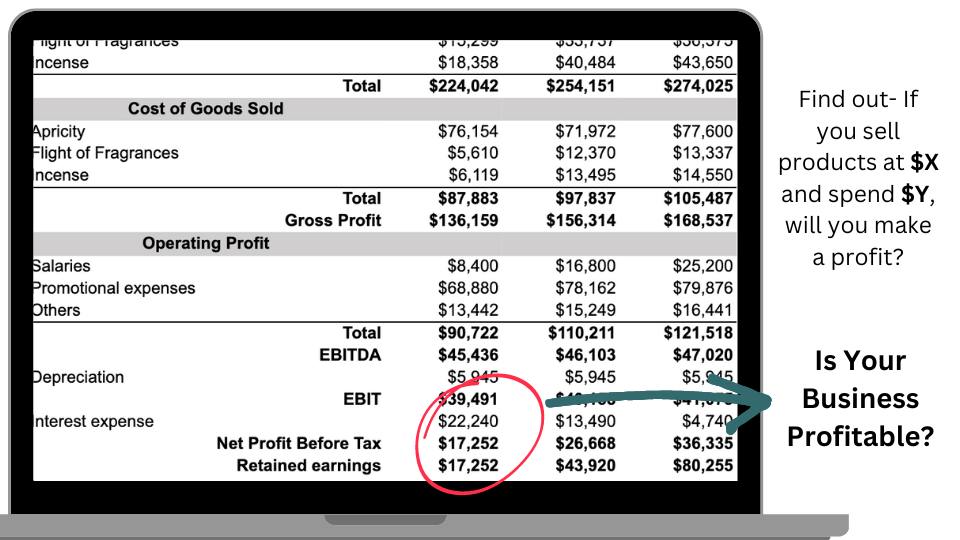
Task: Click the Apricity row label
Action: tap(59, 132)
